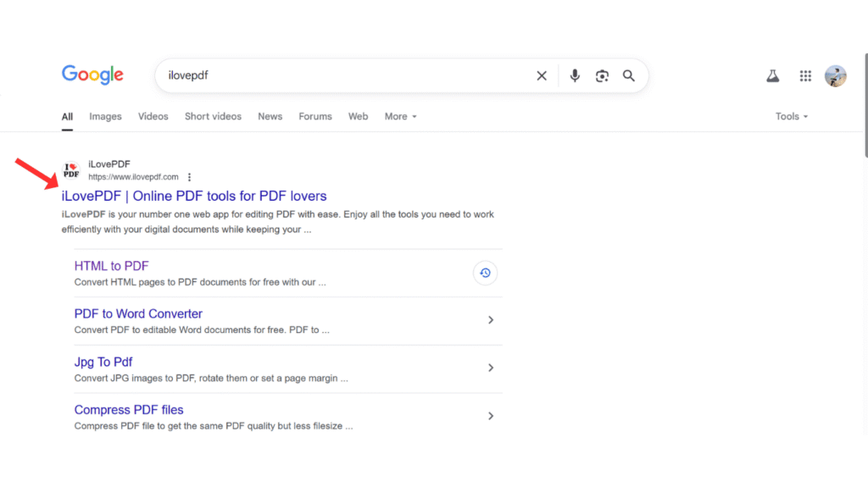
Task: Click 'Convert HTML pages to PDF documents' snippet
Action: (x=200, y=282)
